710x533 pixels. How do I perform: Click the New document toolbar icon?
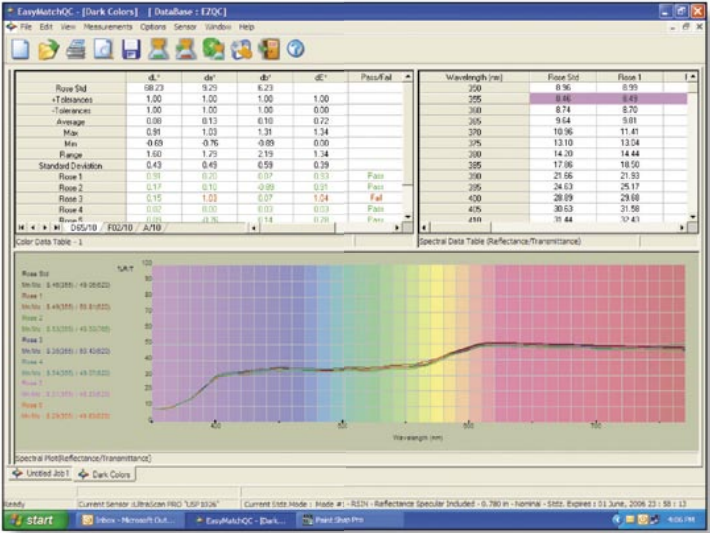21,49
